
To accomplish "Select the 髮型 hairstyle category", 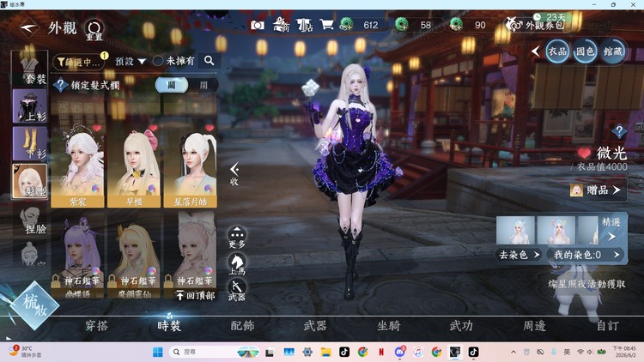I will click(29, 181).
